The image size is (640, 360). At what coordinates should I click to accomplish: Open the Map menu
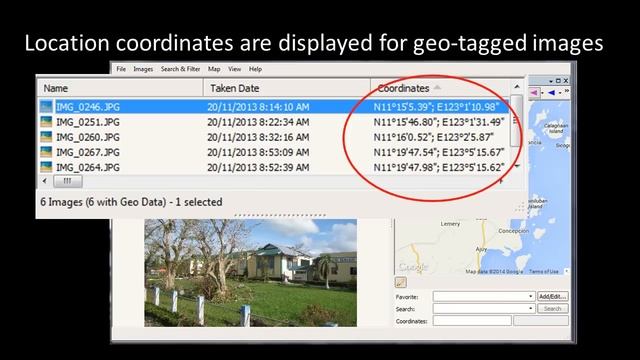214,69
